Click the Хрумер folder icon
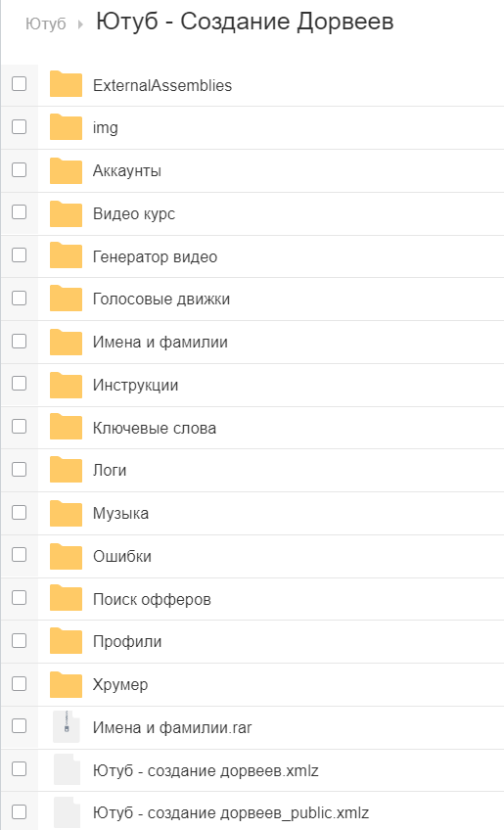Viewport: 504px width, 830px height. pos(66,684)
